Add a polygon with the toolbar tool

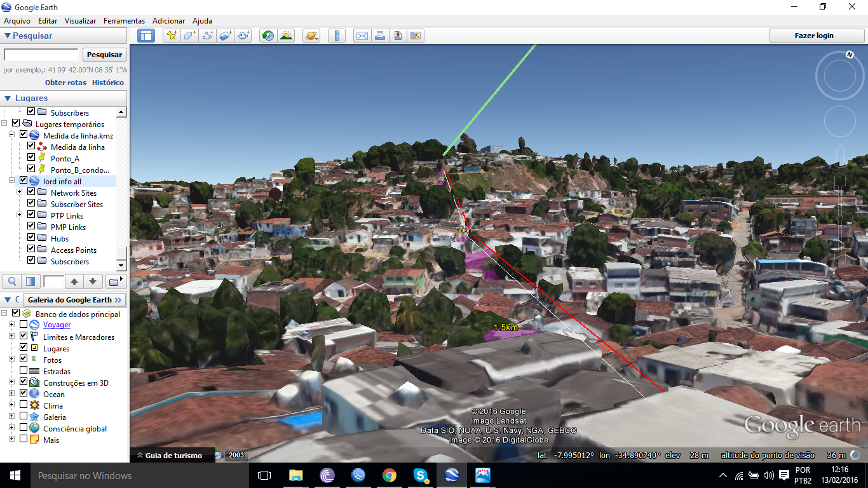(x=189, y=36)
